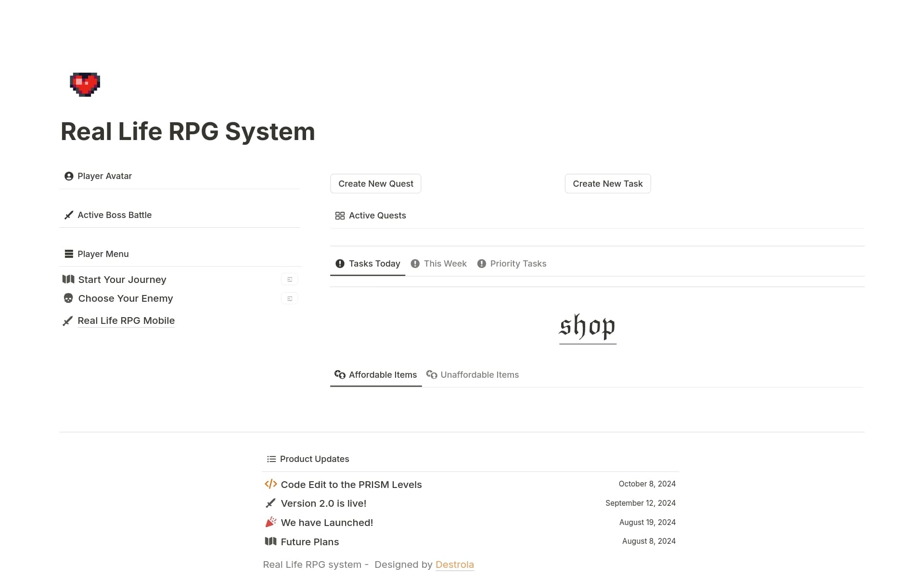Expand the Future Plans update entry

click(x=309, y=541)
